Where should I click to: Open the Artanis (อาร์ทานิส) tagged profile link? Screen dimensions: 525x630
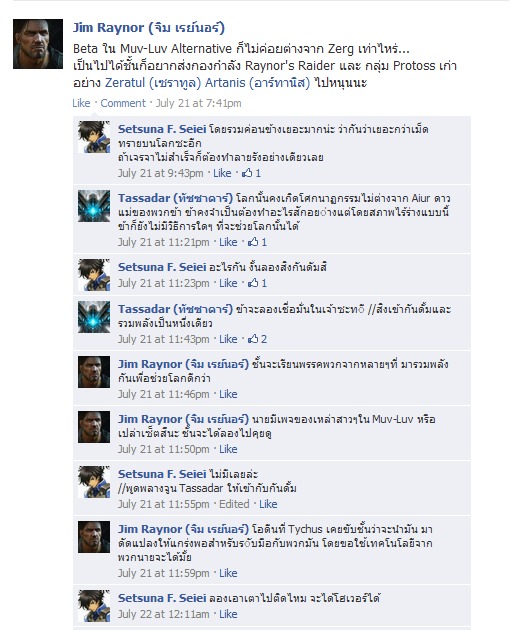[x=257, y=83]
